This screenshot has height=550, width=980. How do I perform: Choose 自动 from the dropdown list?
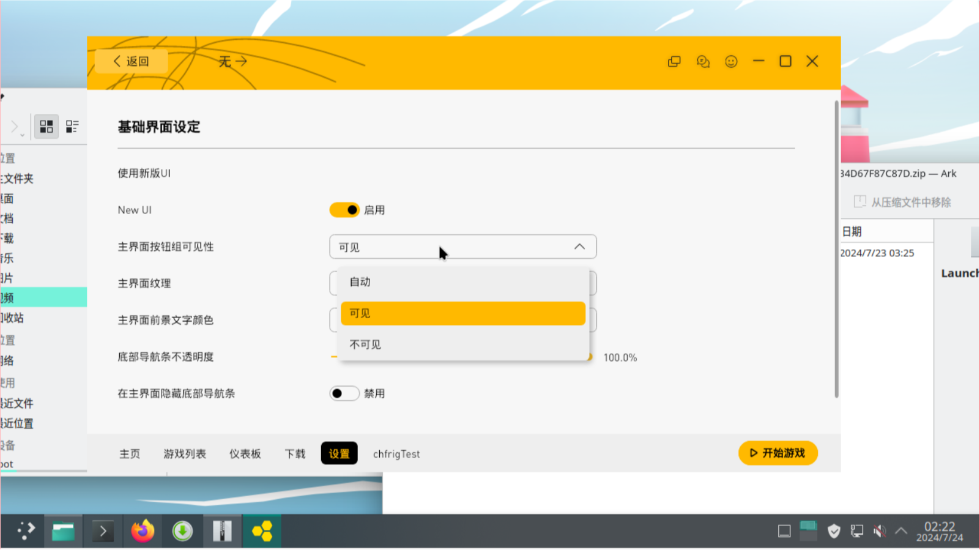coord(463,282)
